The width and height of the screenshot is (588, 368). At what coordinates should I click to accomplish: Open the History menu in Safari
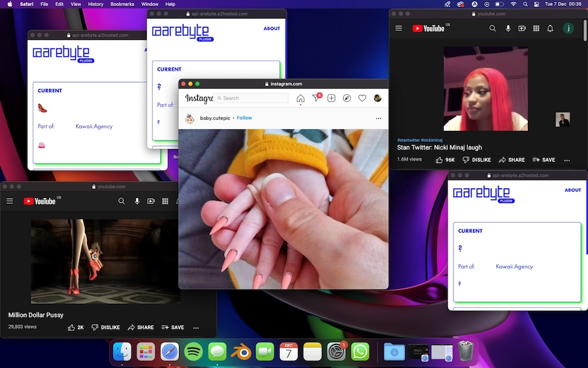coord(95,4)
